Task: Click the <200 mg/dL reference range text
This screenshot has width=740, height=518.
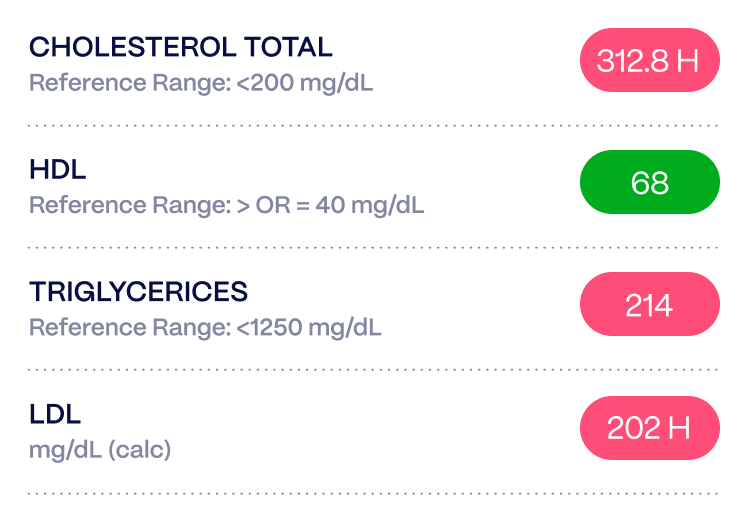Action: 305,83
